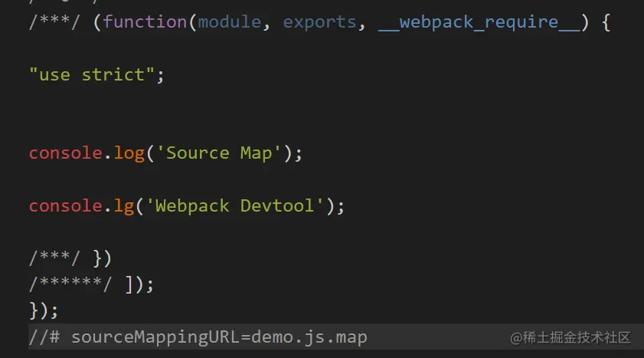Click the 'Source Map' string
Image resolution: width=644 pixels, height=358 pixels.
pos(218,153)
